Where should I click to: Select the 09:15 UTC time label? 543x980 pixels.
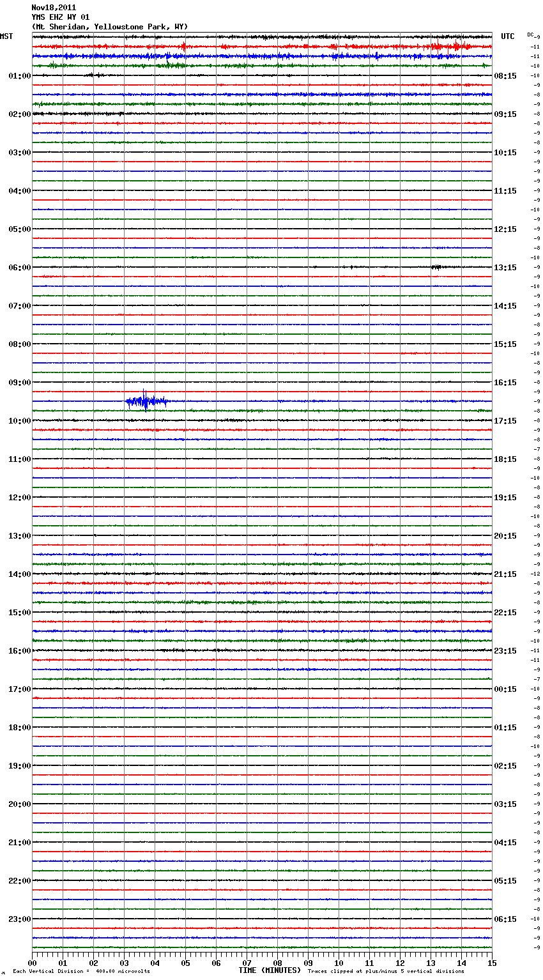(505, 114)
